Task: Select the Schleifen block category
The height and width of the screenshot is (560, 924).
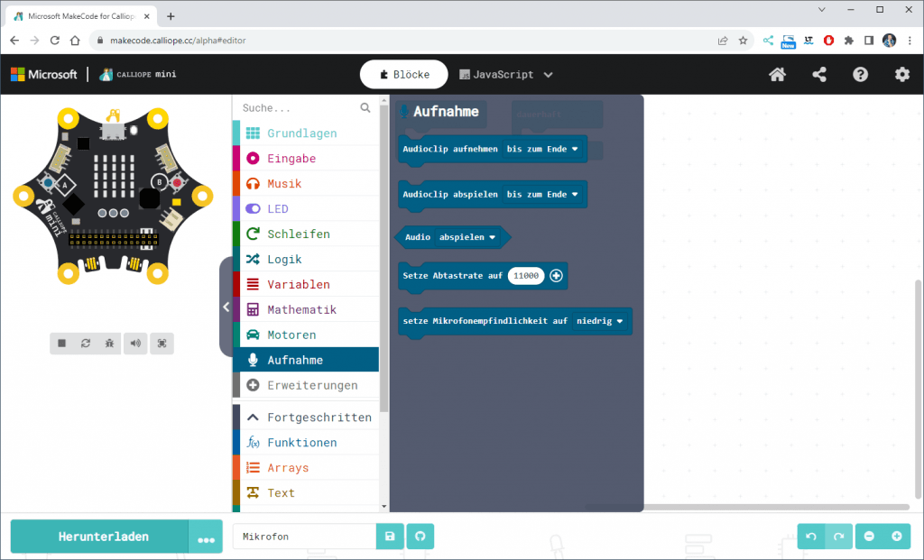Action: coord(298,234)
